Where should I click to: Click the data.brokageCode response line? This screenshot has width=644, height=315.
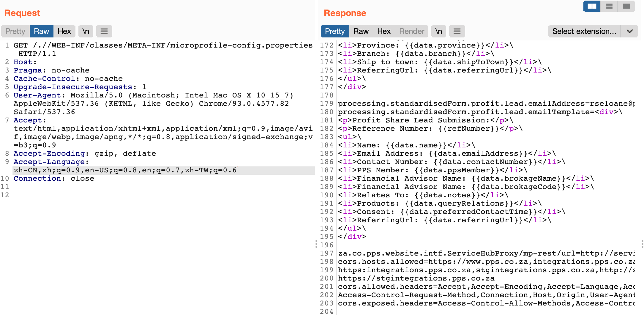coord(466,187)
